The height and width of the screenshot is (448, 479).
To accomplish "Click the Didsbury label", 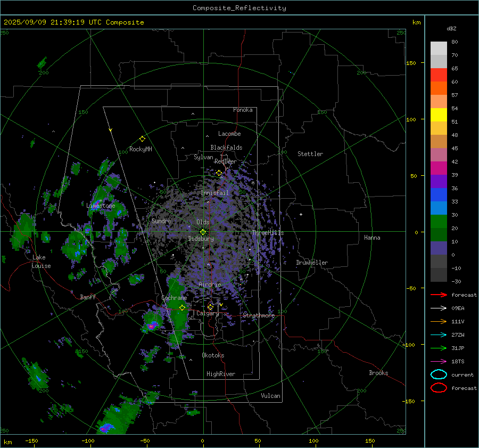I will click(x=201, y=239).
